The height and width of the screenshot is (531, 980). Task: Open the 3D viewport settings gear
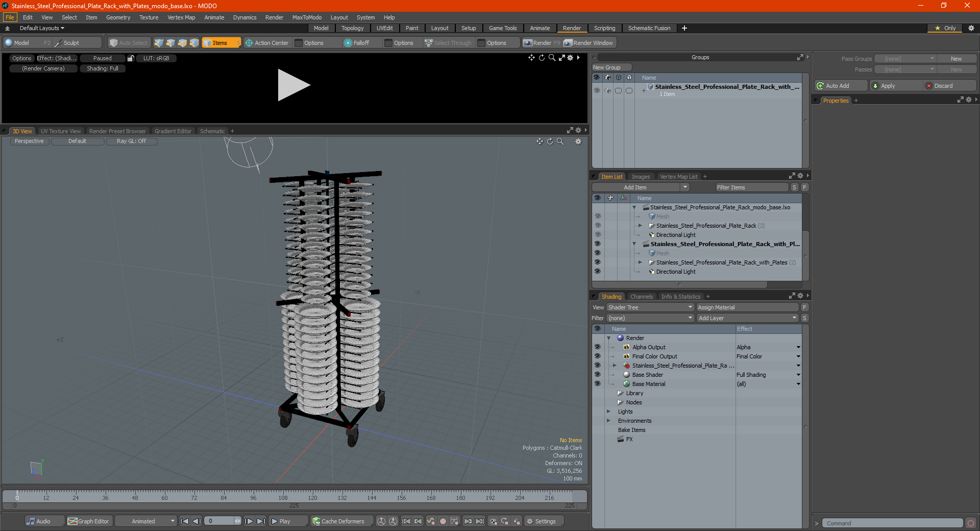pyautogui.click(x=578, y=141)
